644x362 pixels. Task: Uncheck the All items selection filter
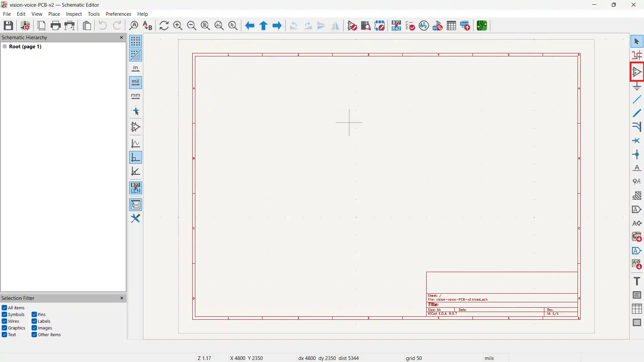(x=4, y=308)
